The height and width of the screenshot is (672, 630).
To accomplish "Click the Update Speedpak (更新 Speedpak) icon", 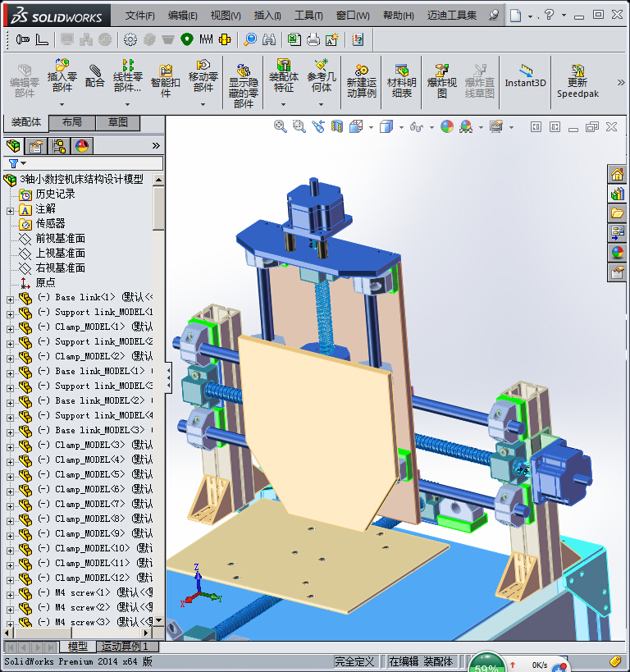I will 577,80.
